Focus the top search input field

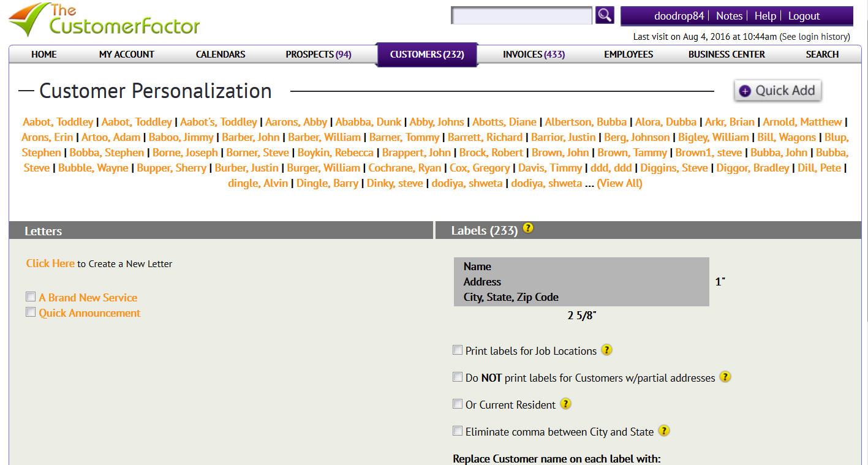[x=521, y=16]
